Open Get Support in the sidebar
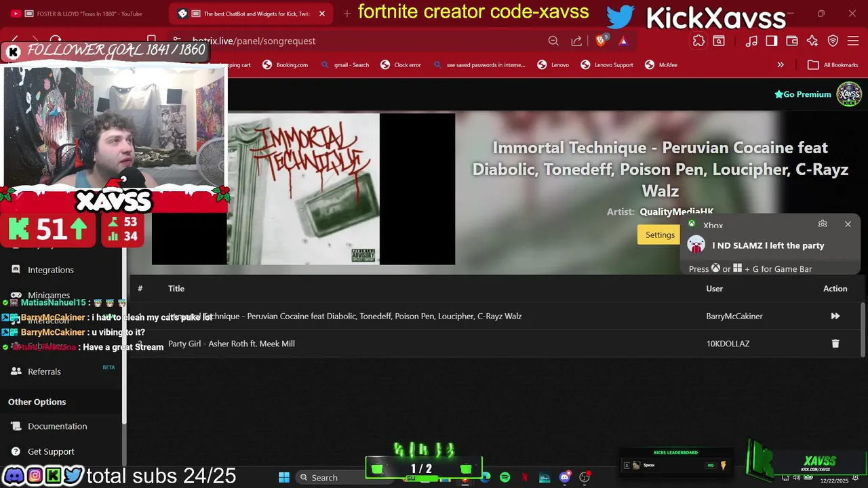This screenshot has width=868, height=488. pyautogui.click(x=51, y=451)
